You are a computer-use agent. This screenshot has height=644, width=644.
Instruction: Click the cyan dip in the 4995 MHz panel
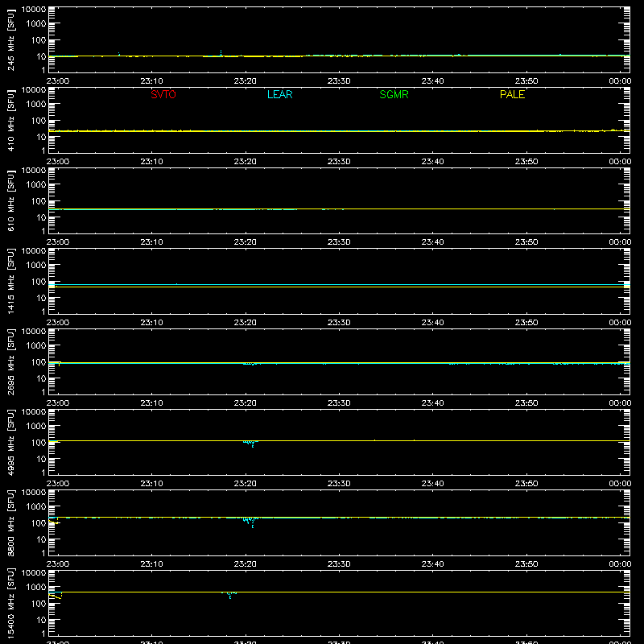pyautogui.click(x=250, y=444)
